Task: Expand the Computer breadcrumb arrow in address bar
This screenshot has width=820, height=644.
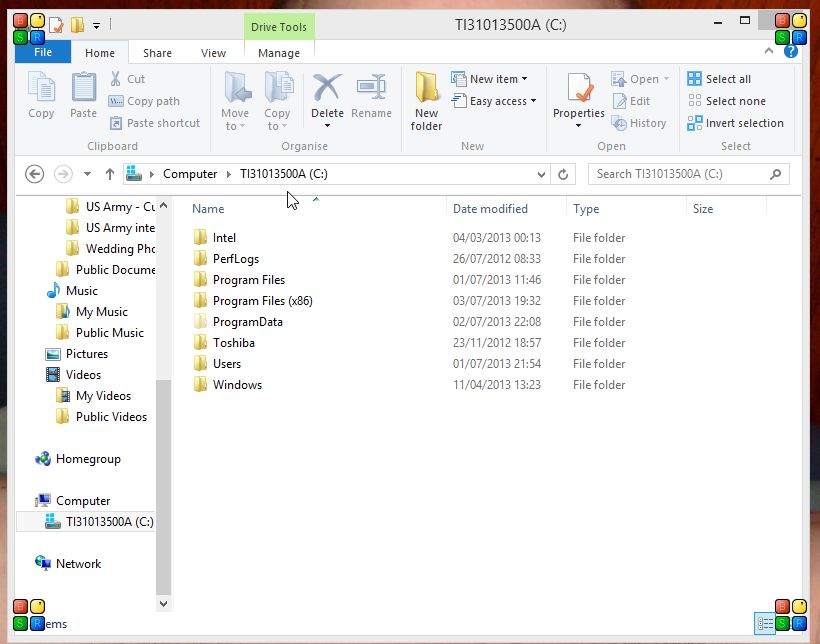Action: [229, 174]
